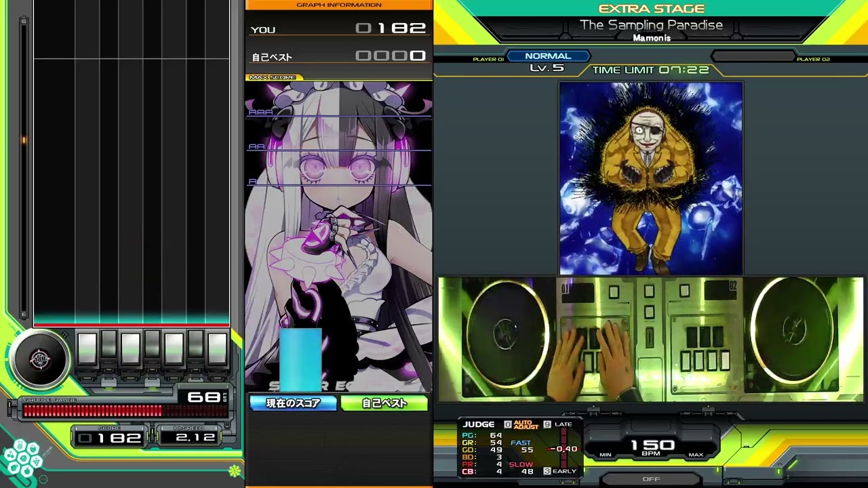Tap the third key in the key row
The height and width of the screenshot is (488, 868).
coord(130,349)
